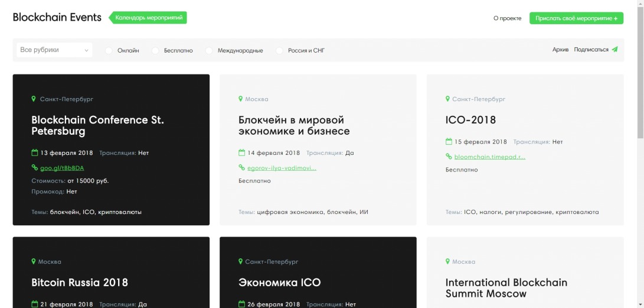Click calendar icon beside 26 февраля 2018
Screen dimensions: 644x308
point(241,304)
